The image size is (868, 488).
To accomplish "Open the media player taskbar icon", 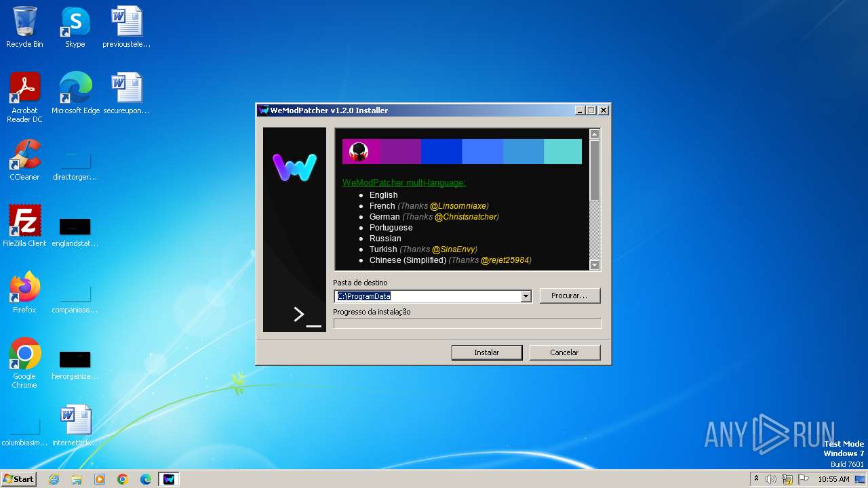I will pos(100,479).
